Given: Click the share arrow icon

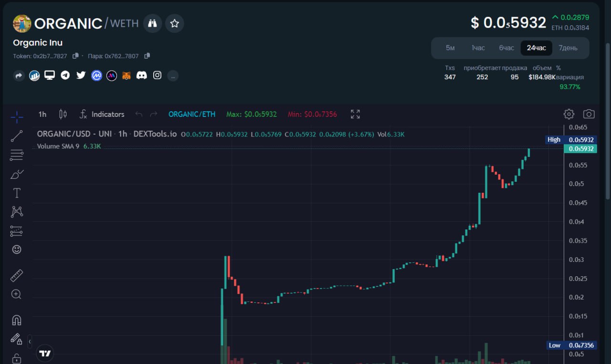Looking at the screenshot, I should point(19,75).
